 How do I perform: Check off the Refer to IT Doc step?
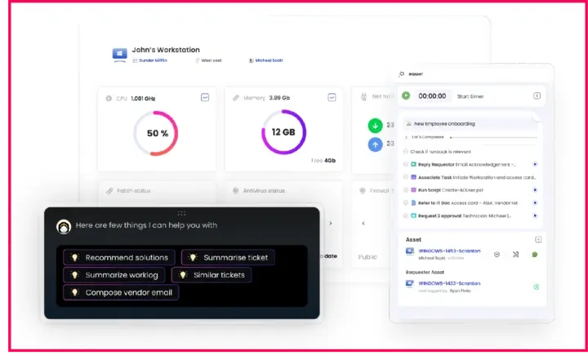click(405, 202)
